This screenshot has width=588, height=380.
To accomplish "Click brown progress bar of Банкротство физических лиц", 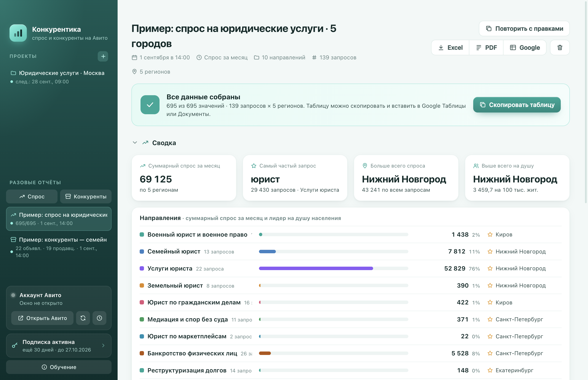I will tap(265, 353).
